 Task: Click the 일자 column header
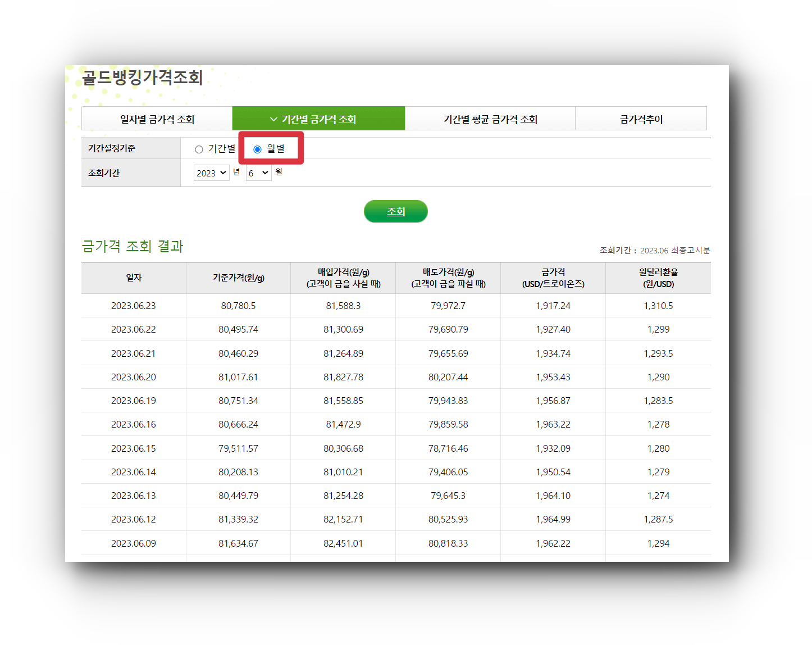[134, 278]
